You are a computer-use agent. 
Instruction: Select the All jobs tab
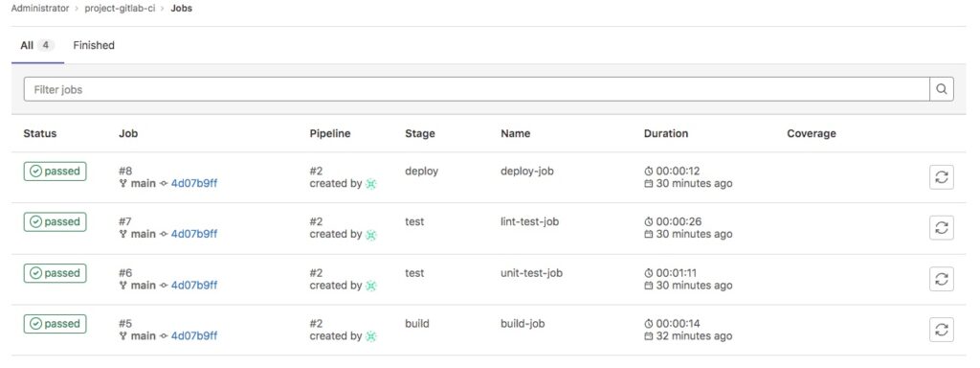click(x=37, y=45)
